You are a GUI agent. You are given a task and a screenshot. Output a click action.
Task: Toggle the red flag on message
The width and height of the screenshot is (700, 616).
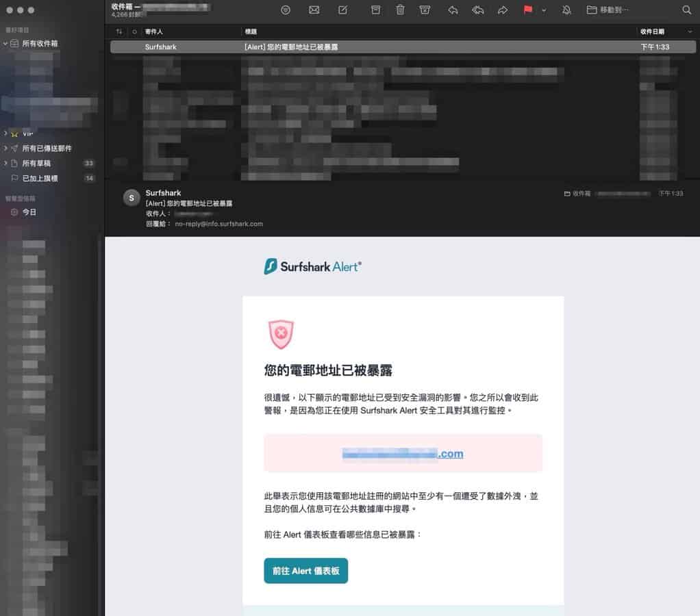pyautogui.click(x=528, y=10)
